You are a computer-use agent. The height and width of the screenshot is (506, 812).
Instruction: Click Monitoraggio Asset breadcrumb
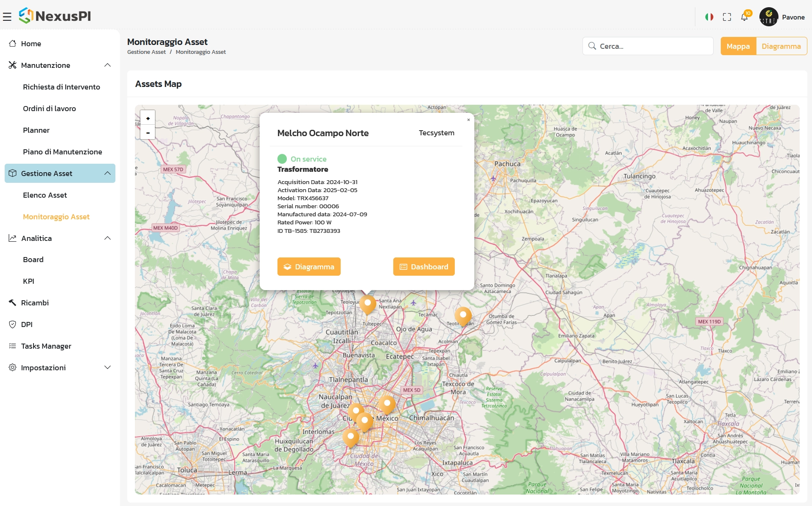pyautogui.click(x=201, y=52)
